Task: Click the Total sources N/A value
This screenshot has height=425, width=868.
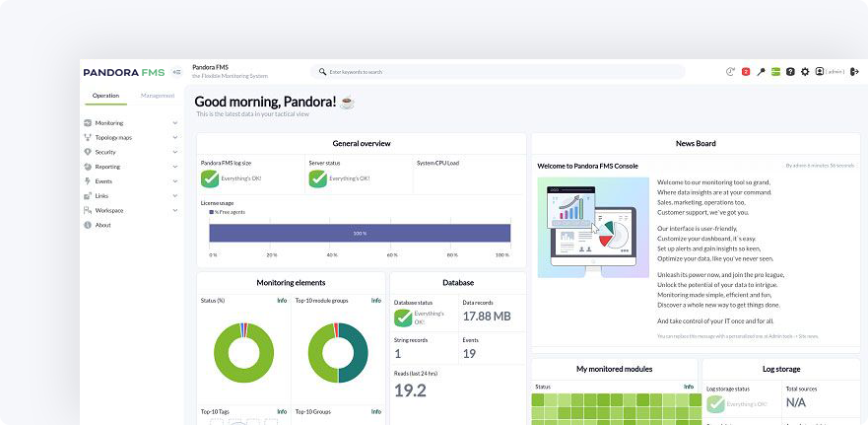Action: (796, 402)
